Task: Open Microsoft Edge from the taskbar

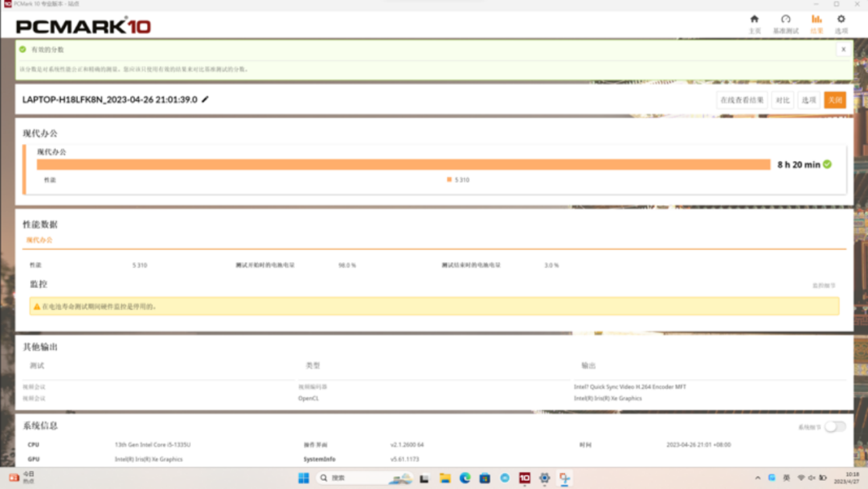Action: 465,478
